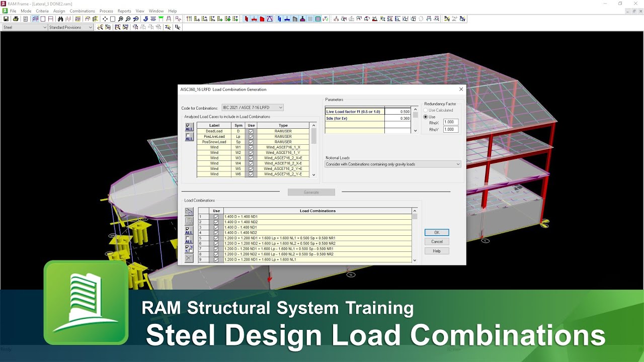The height and width of the screenshot is (362, 644).
Task: Click the analyzed load cases scrollbar thumb
Action: pos(314,136)
